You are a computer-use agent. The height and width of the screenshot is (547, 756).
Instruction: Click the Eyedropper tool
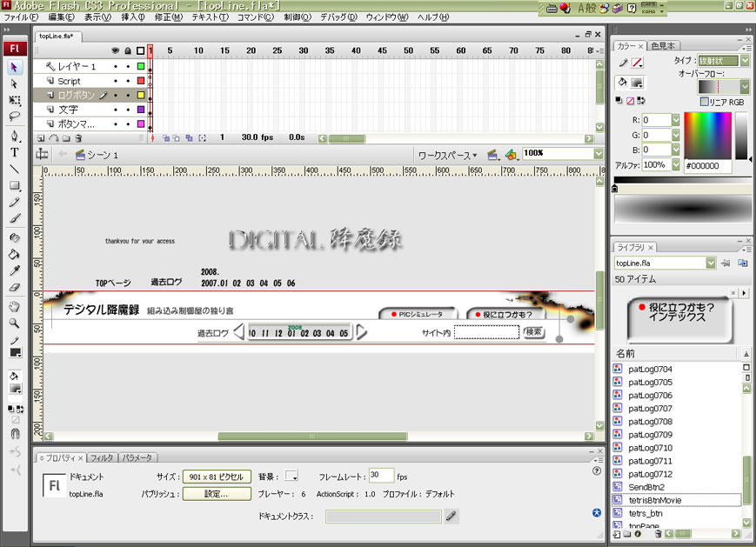tap(15, 270)
